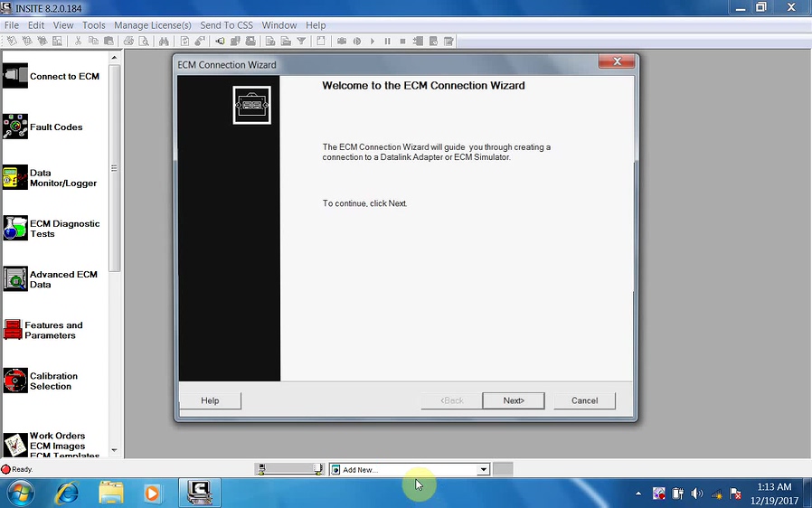Click the Paste toolbar icon
The image size is (812, 508).
[109, 41]
